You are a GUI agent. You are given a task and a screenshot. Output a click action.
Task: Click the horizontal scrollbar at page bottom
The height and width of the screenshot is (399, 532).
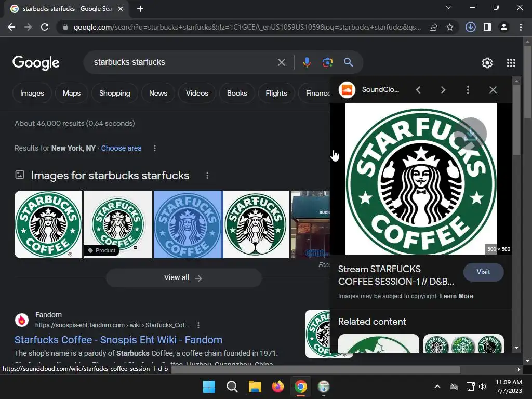pos(315,369)
